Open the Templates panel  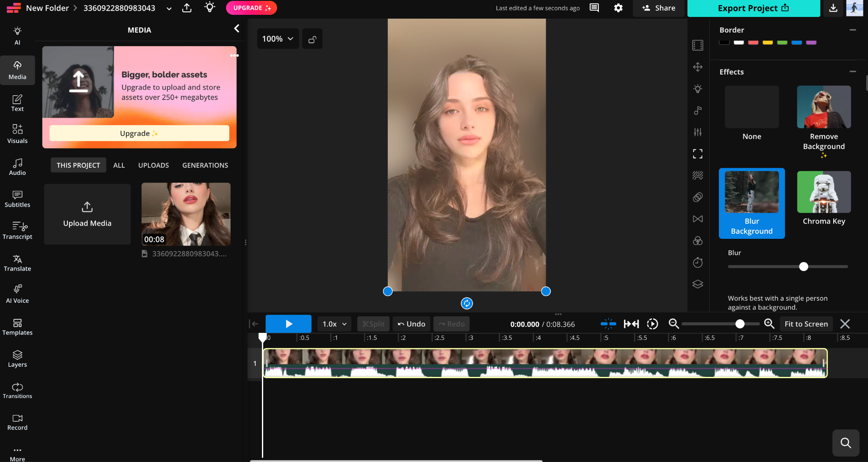(17, 327)
